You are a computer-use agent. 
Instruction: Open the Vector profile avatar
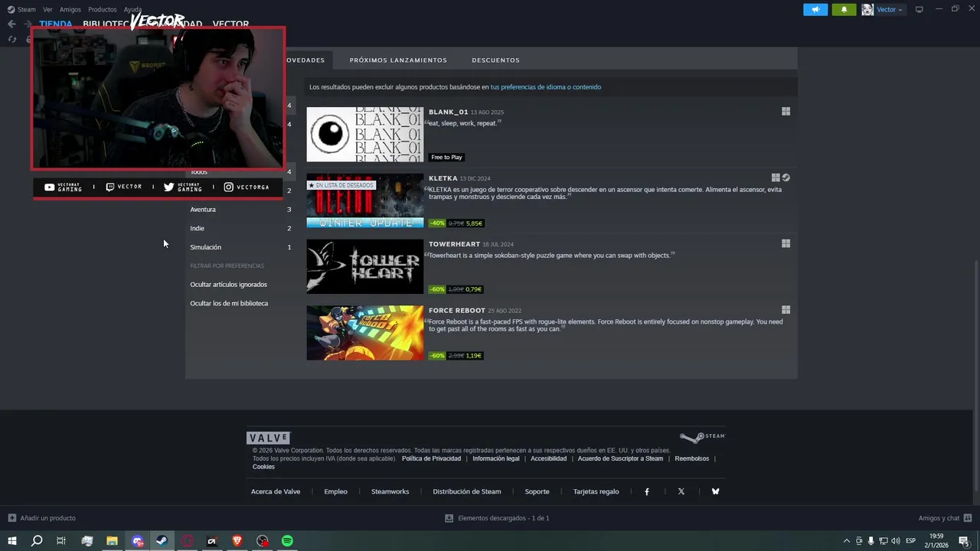click(867, 9)
